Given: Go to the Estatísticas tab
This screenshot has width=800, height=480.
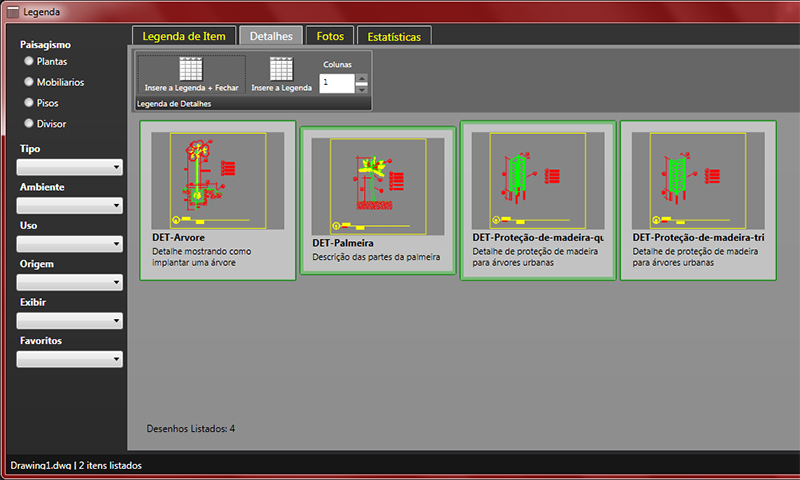Looking at the screenshot, I should [394, 37].
